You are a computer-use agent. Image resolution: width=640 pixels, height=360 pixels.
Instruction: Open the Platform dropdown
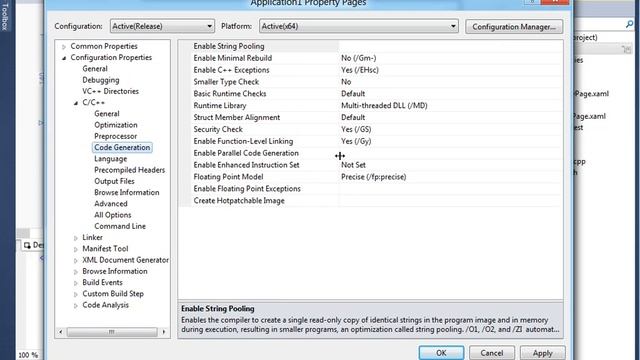tap(358, 26)
